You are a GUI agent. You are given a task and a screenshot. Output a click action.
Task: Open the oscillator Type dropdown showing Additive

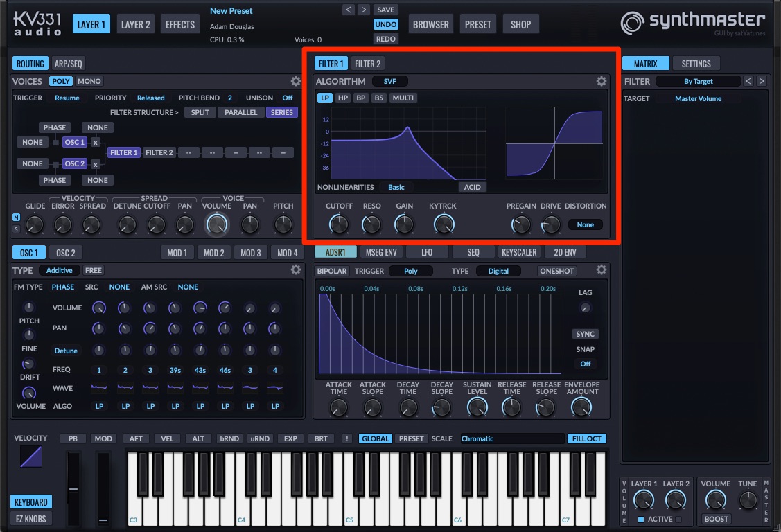coord(60,270)
